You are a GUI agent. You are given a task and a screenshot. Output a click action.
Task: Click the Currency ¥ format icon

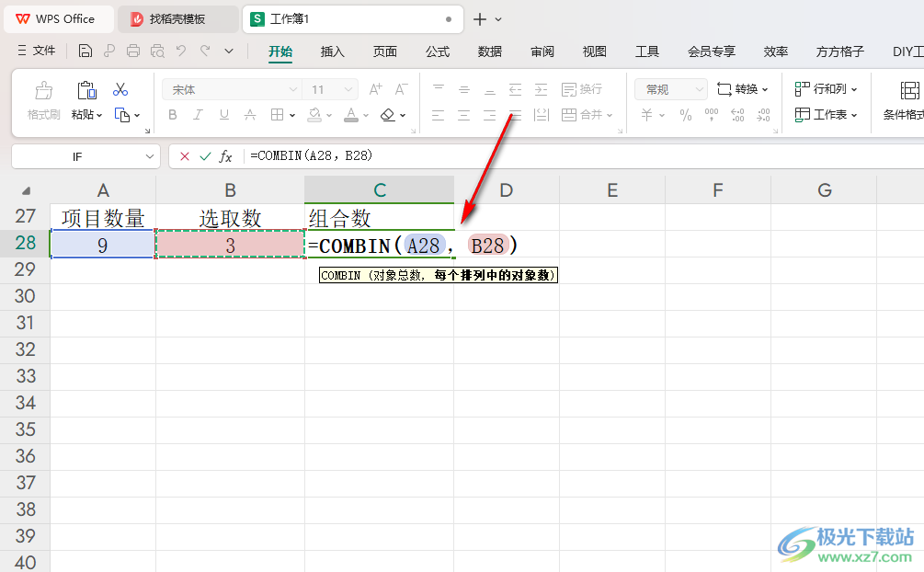(x=647, y=115)
